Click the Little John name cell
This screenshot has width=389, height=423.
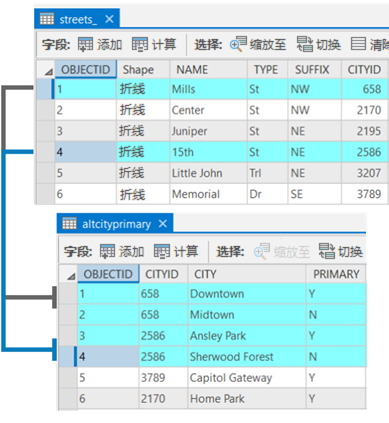[208, 173]
